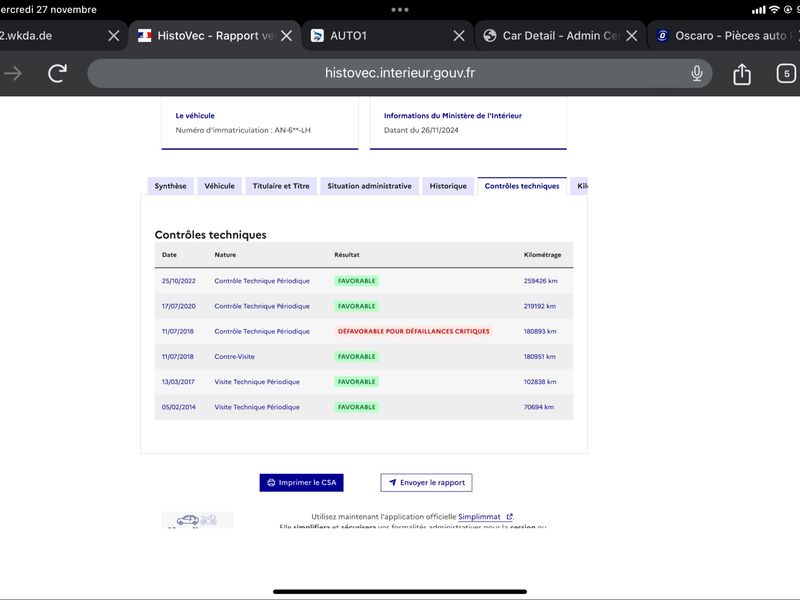Close the wkda.de tab
Screen dimensions: 800x600
(x=114, y=36)
